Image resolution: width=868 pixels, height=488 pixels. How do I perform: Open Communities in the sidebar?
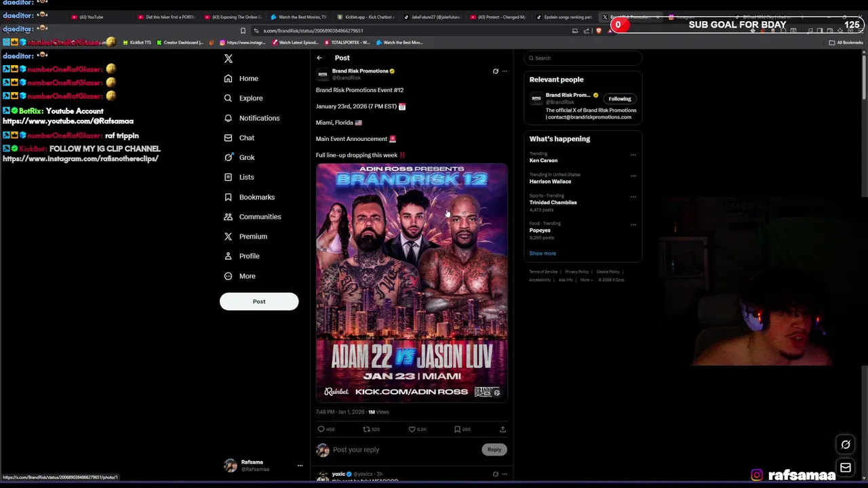pos(252,216)
